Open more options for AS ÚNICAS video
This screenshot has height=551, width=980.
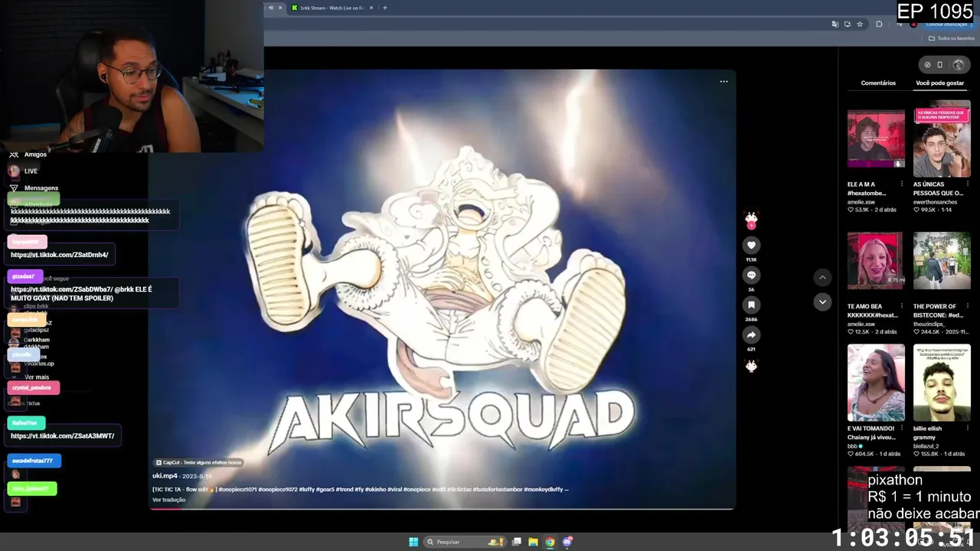coord(967,184)
